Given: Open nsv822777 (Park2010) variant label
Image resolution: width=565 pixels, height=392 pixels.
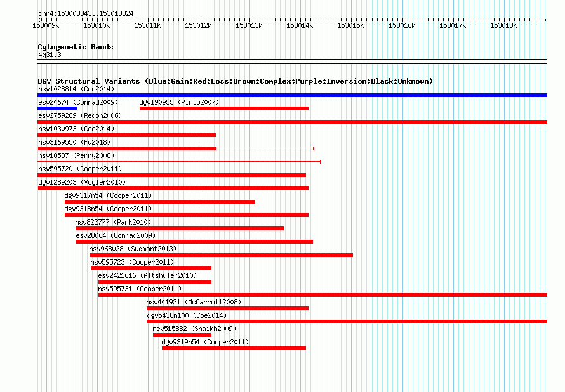Looking at the screenshot, I should (x=113, y=222).
